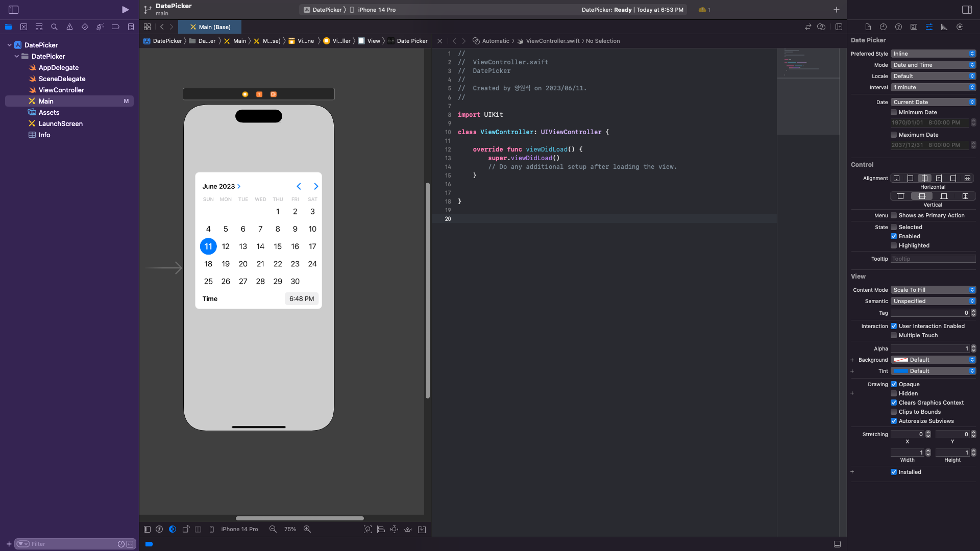Open the Connections inspector icon
The image size is (980, 551).
pyautogui.click(x=960, y=27)
